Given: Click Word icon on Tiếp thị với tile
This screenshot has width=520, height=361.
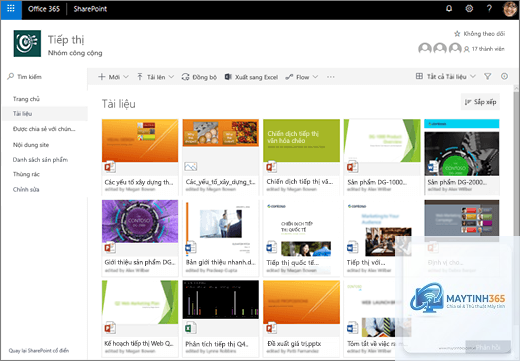Looking at the screenshot, I should 352,248.
